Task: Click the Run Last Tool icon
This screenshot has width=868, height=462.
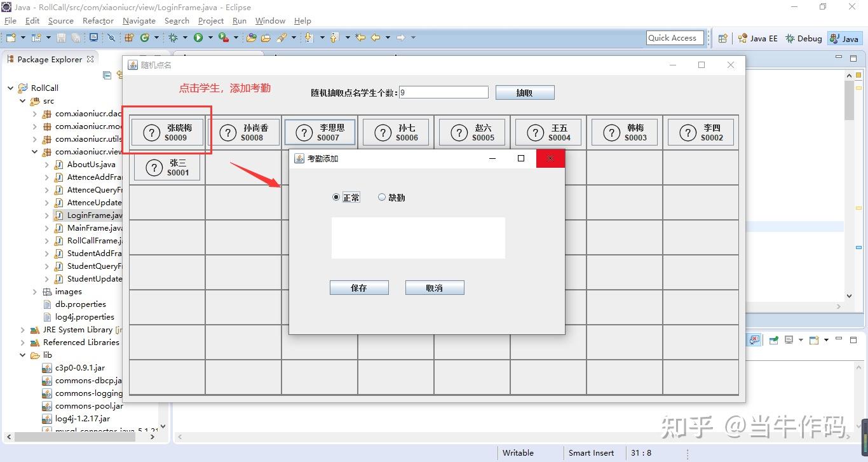Action: click(x=223, y=38)
